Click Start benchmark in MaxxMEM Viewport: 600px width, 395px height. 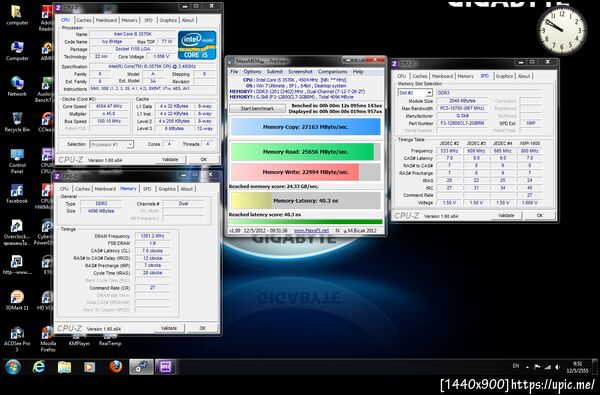[257, 109]
